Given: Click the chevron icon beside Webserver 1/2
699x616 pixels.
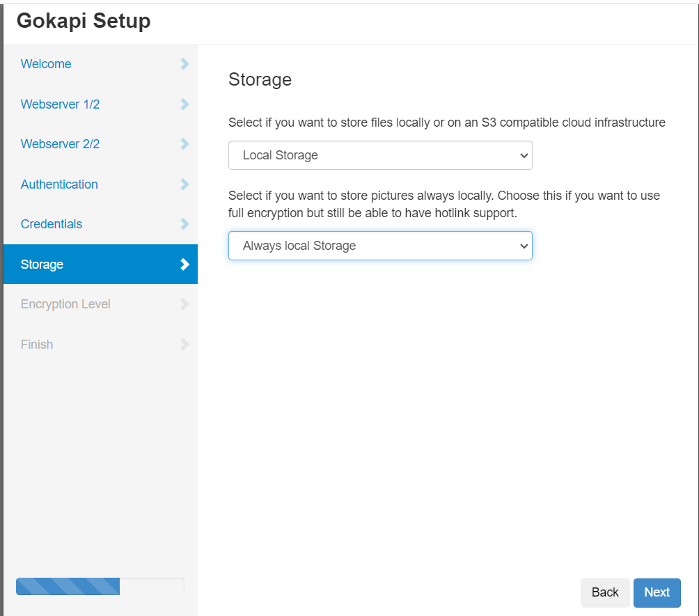Looking at the screenshot, I should 184,104.
